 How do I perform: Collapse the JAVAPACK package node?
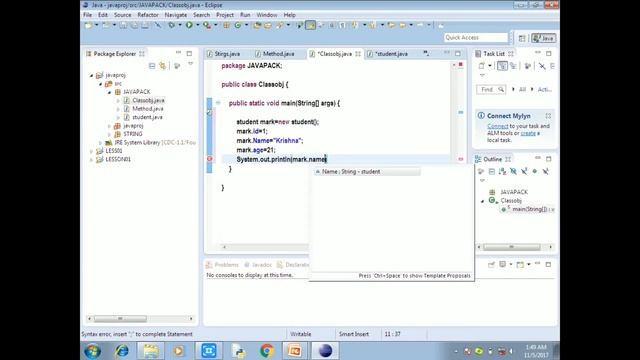(109, 92)
